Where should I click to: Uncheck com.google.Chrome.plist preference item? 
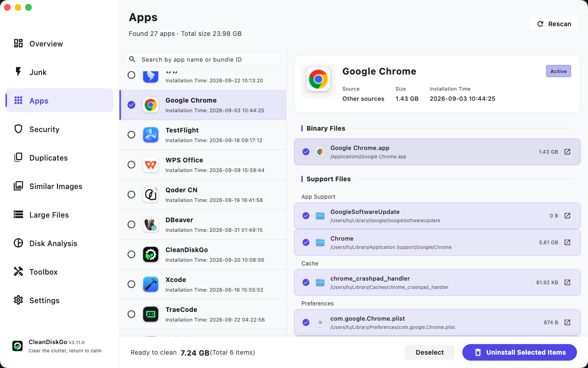click(x=306, y=322)
